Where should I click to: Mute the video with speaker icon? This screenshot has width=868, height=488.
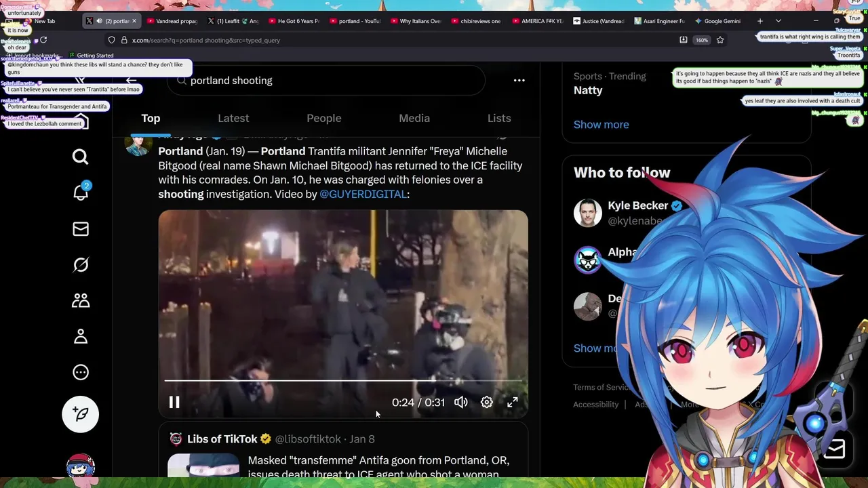point(461,403)
